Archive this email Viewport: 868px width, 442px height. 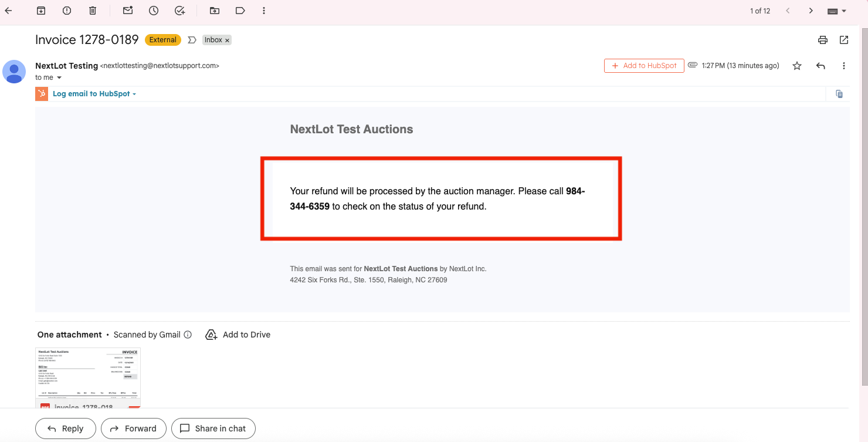click(x=41, y=11)
